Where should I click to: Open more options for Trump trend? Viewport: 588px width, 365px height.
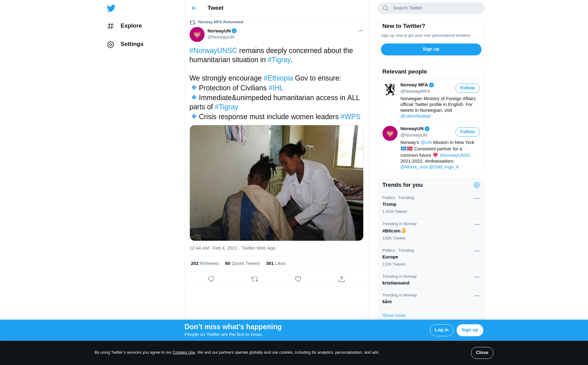[477, 198]
